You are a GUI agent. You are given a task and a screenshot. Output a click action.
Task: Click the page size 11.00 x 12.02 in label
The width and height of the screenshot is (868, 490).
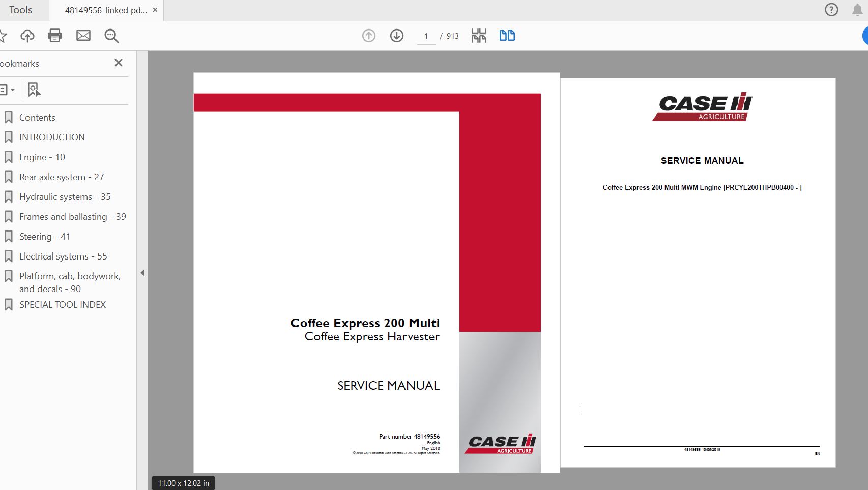(183, 483)
